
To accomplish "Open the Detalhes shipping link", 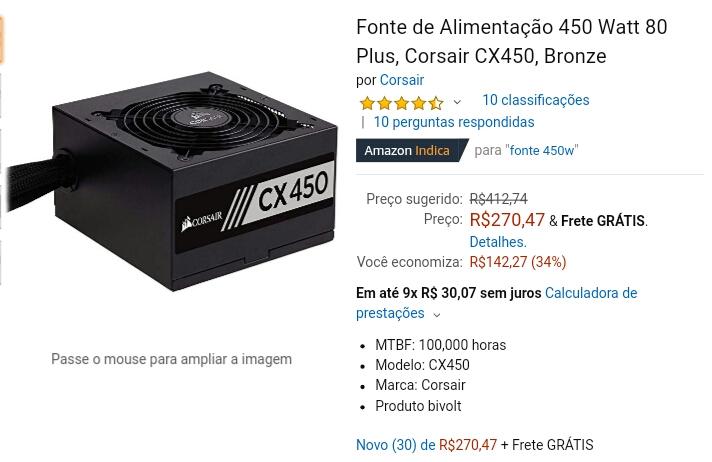I will (x=498, y=242).
